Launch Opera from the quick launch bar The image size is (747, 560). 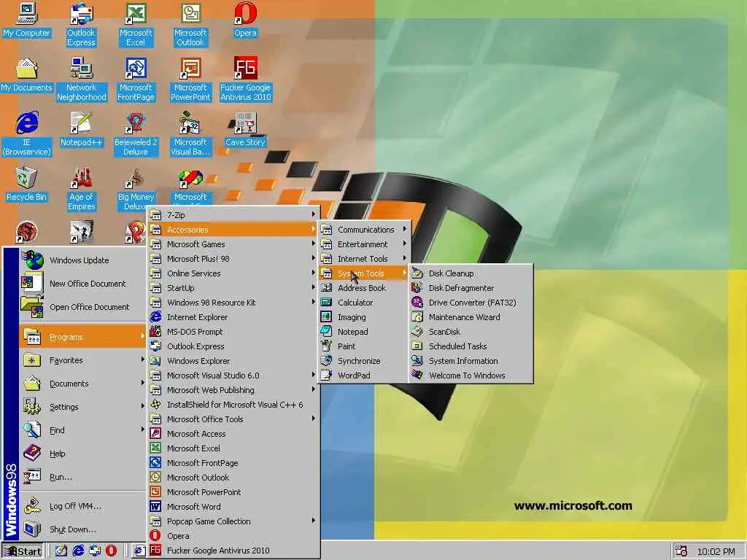point(111,551)
